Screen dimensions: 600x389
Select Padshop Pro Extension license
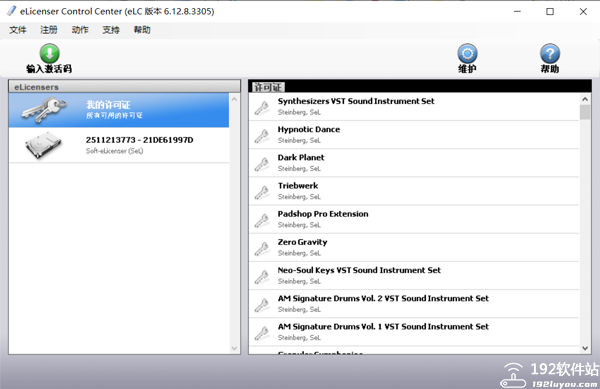414,220
